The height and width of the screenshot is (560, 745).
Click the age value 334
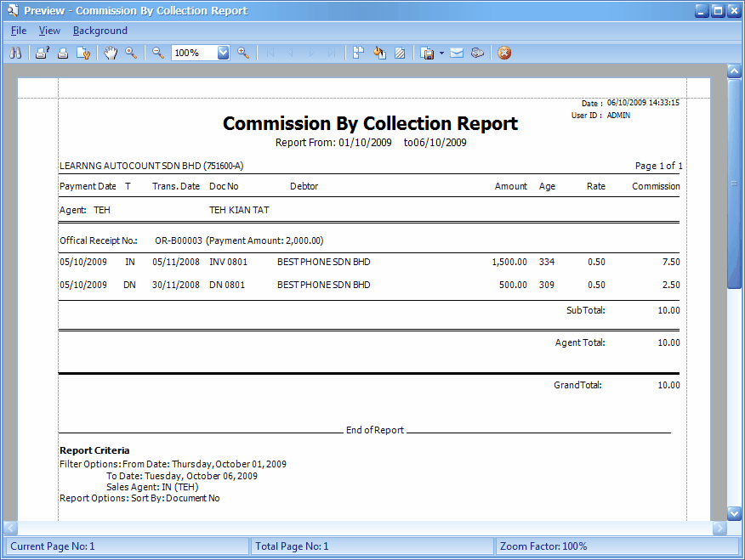click(x=547, y=262)
